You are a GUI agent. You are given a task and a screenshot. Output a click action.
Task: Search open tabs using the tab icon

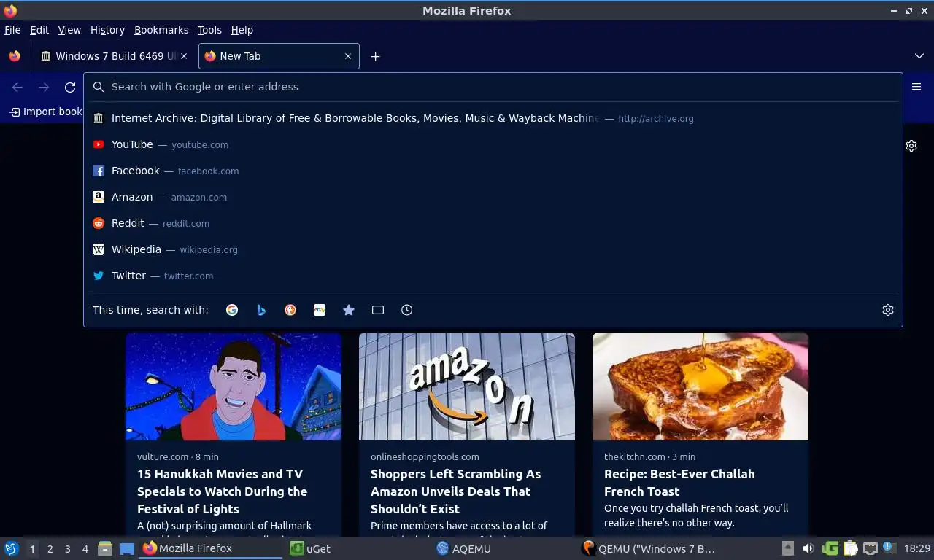(378, 310)
